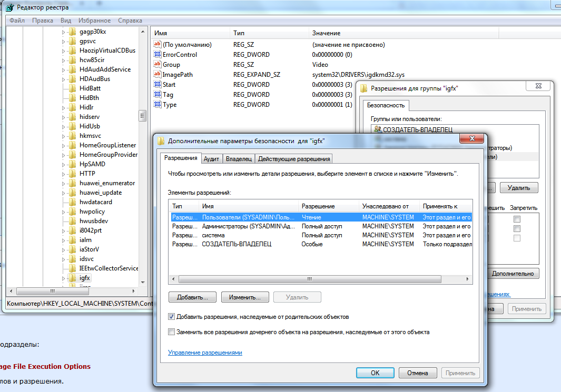Click the HaozipVirtualCDBus folder icon
The image size is (561, 392).
click(72, 51)
